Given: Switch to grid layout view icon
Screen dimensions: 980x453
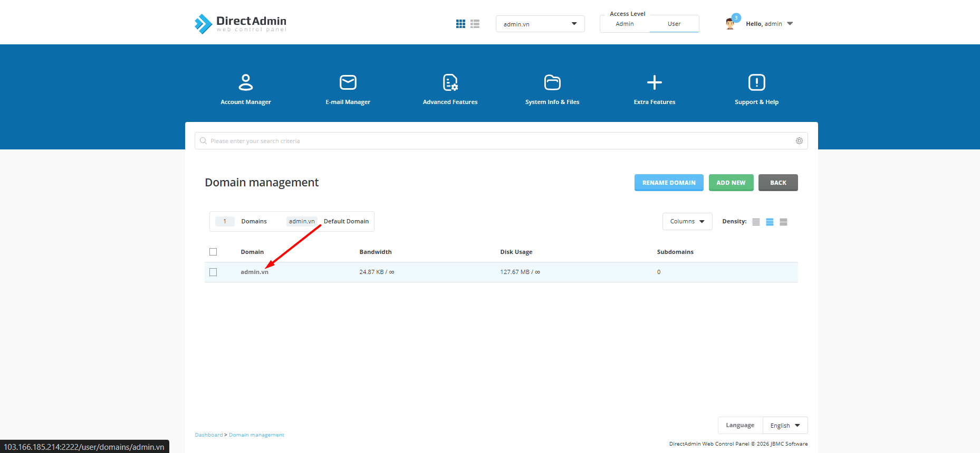Looking at the screenshot, I should 460,24.
